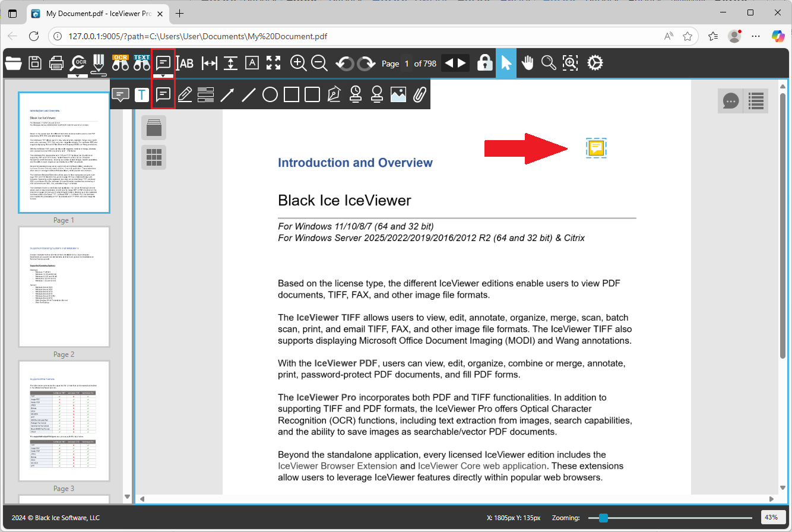Open the annotation tools menu in top toolbar
Viewport: 792px width, 532px height.
click(163, 64)
